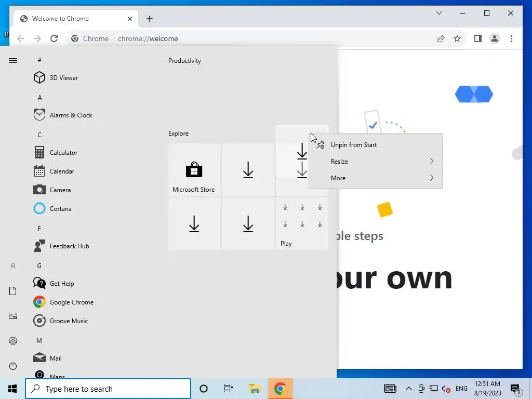The width and height of the screenshot is (532, 399).
Task: Click the Type here to search box
Action: 108,389
